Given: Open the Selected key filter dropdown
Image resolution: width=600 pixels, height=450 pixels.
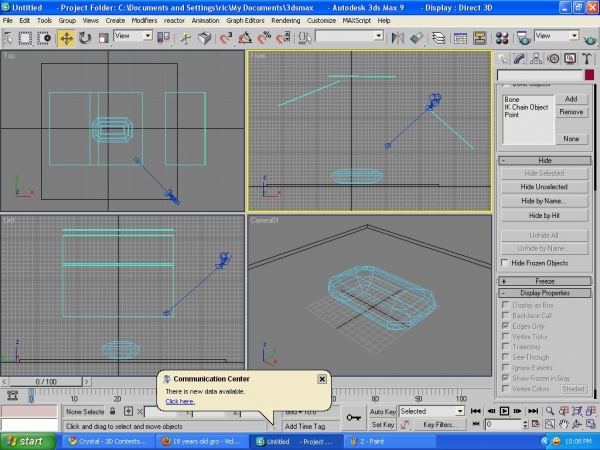Looking at the screenshot, I should [x=432, y=411].
